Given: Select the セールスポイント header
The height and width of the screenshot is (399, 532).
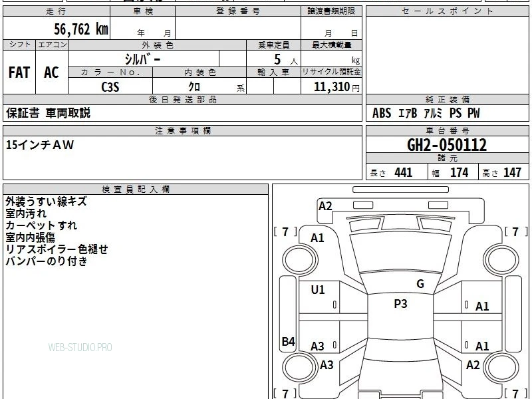Looking at the screenshot, I should pos(447,11).
